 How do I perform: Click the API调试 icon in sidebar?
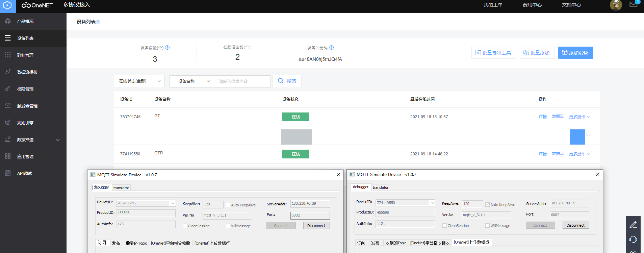click(x=8, y=173)
